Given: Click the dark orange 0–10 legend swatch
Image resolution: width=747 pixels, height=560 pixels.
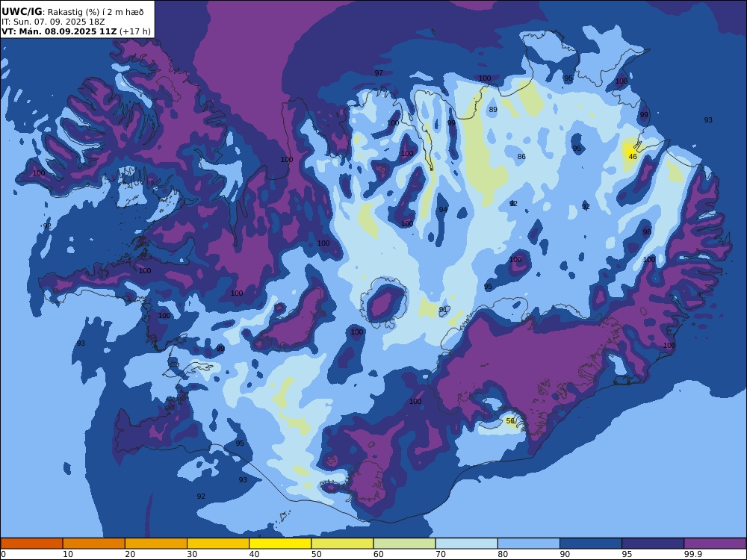Looking at the screenshot, I should 31,544.
